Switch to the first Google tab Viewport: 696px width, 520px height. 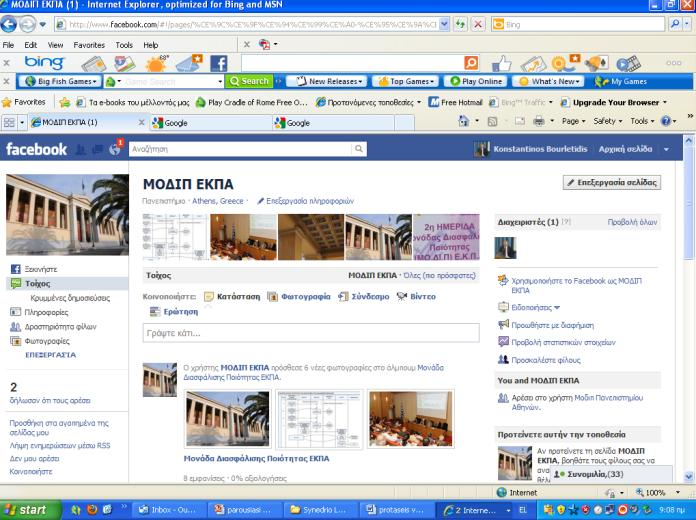point(211,123)
